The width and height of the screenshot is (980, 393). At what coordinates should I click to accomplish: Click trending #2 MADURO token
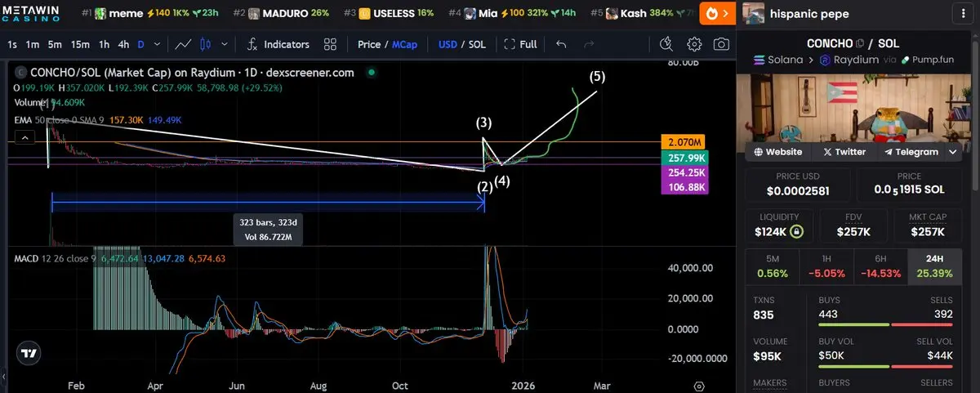pos(281,14)
